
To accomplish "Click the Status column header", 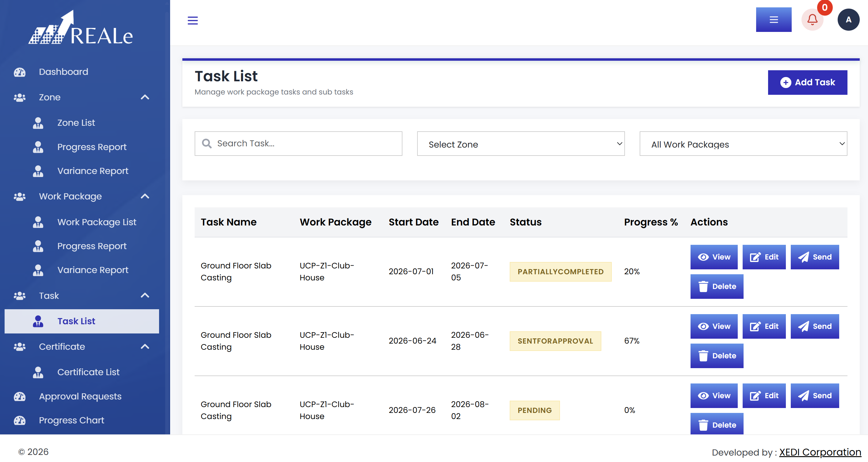I will (525, 222).
